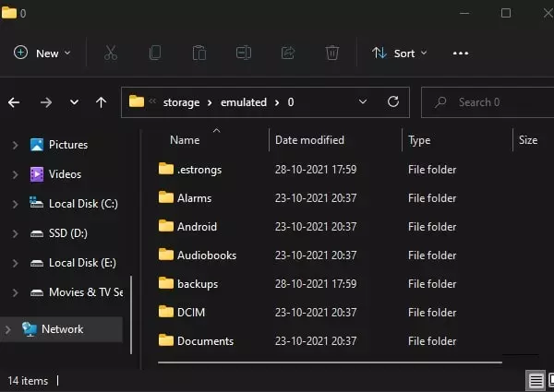Click the address bar folder icon
This screenshot has height=392, width=554.
137,101
